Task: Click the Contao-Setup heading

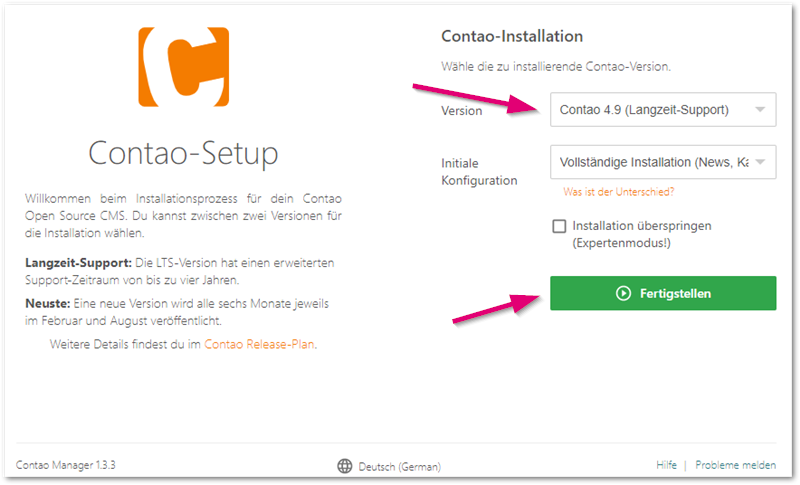Action: (x=183, y=155)
